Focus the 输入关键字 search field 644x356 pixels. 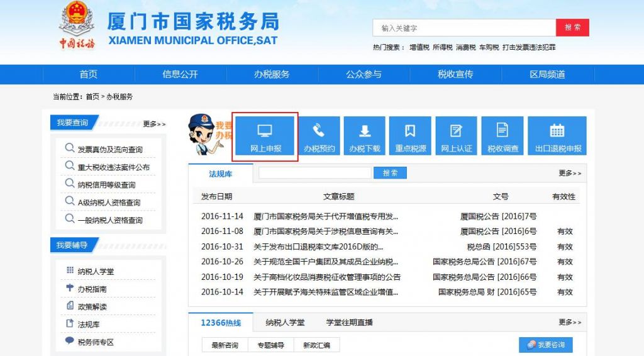[x=464, y=28]
